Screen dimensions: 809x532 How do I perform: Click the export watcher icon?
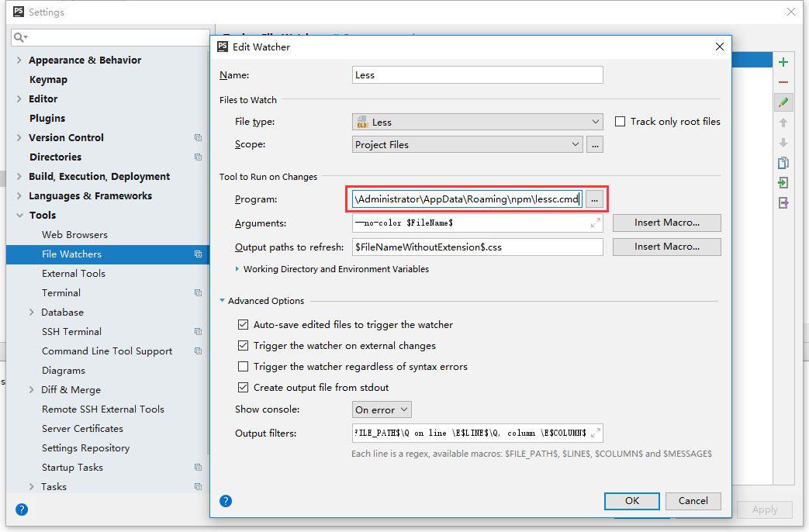[783, 203]
